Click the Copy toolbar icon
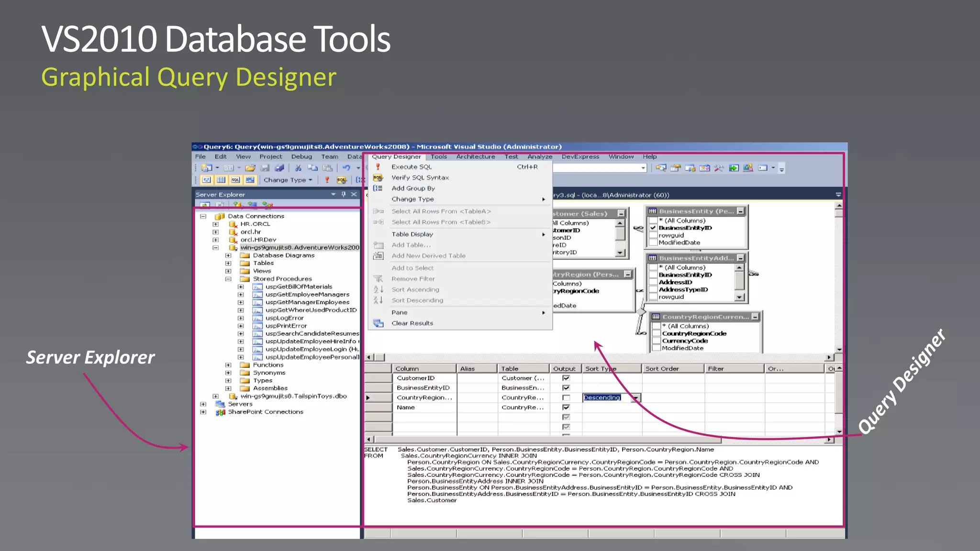Viewport: 980px width, 551px height. [x=312, y=168]
